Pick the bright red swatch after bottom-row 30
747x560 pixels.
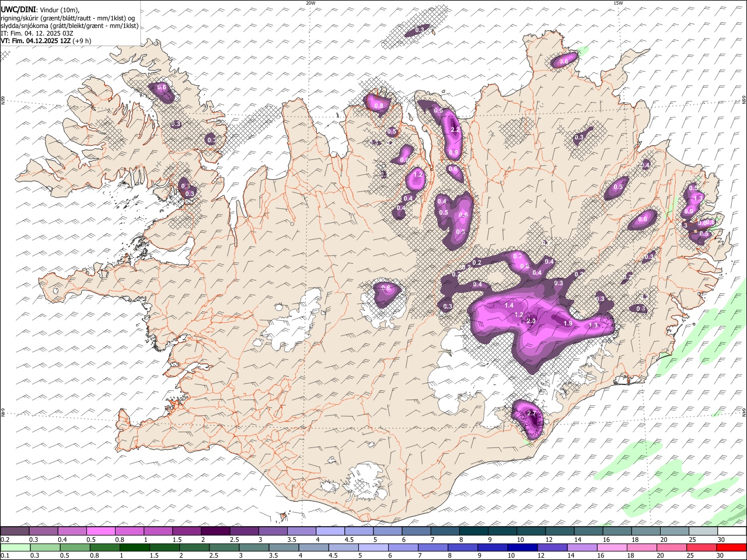point(731,547)
